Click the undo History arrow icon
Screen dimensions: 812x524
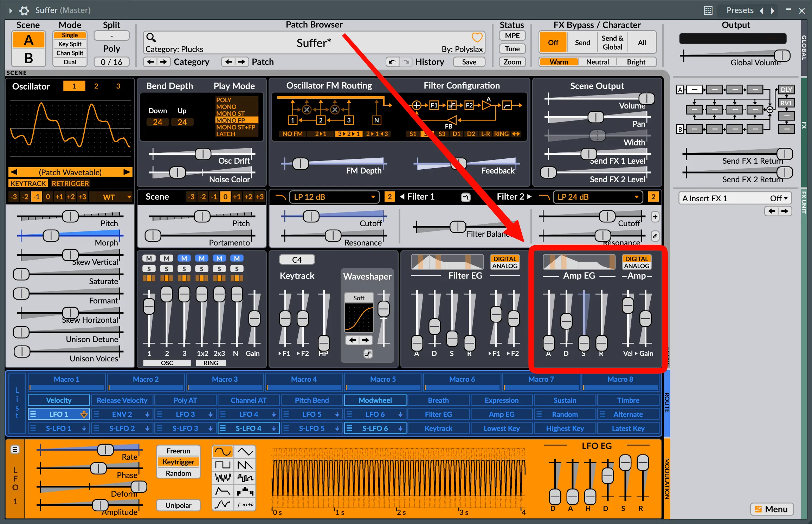pyautogui.click(x=392, y=62)
